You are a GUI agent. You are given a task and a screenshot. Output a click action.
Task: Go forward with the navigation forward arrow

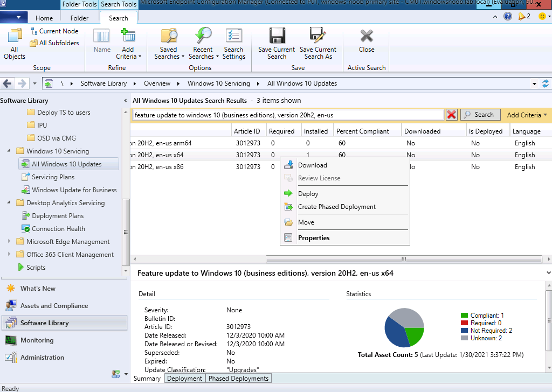(22, 83)
